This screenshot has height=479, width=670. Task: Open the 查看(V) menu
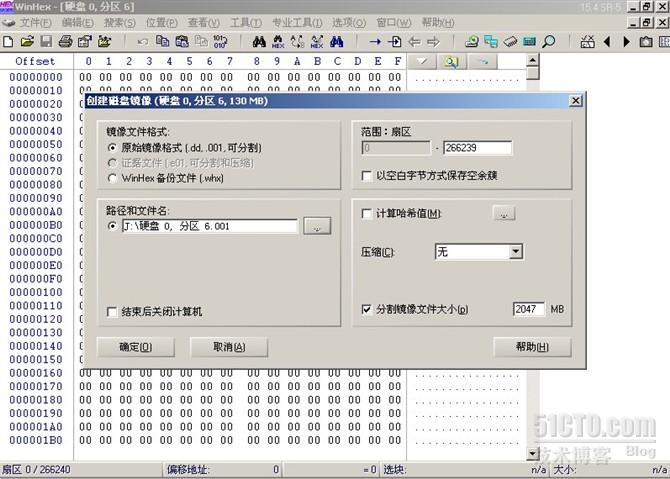pyautogui.click(x=204, y=23)
